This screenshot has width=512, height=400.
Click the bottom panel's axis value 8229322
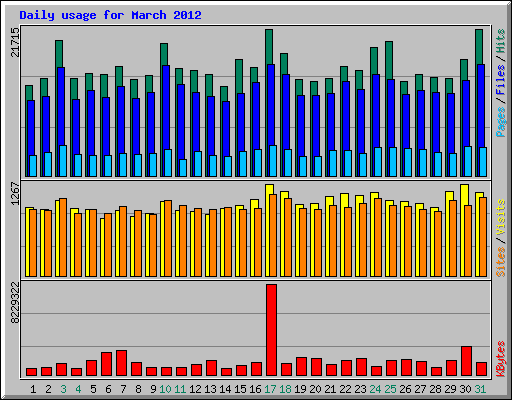(15, 303)
